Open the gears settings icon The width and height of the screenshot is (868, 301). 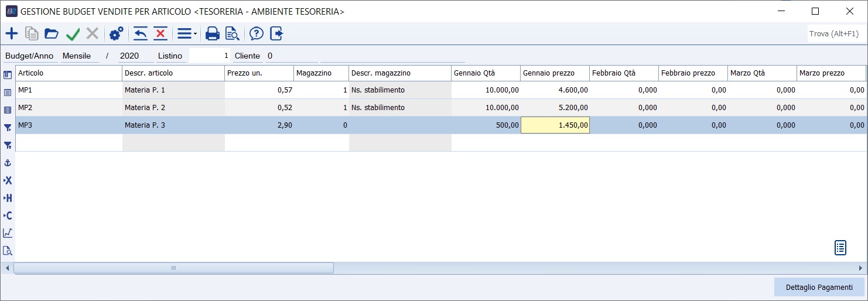click(x=116, y=34)
